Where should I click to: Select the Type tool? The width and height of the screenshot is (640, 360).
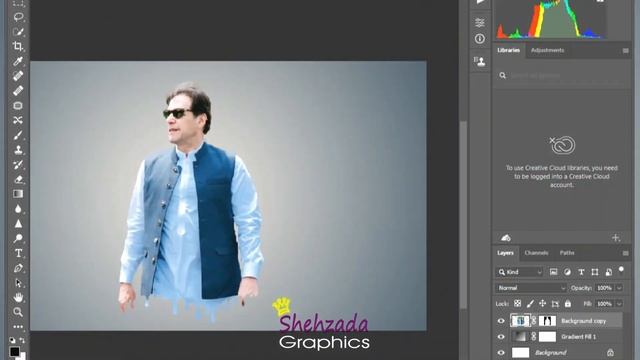[18, 253]
